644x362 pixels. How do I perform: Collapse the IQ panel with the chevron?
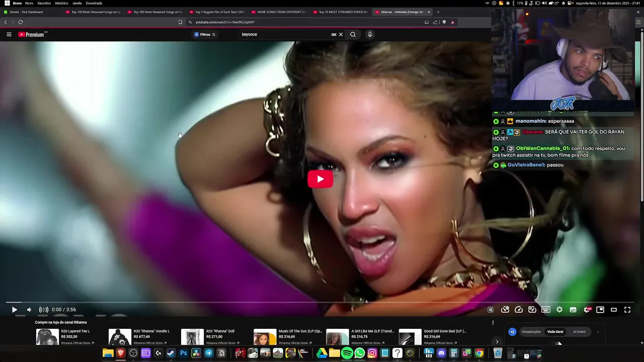click(598, 332)
